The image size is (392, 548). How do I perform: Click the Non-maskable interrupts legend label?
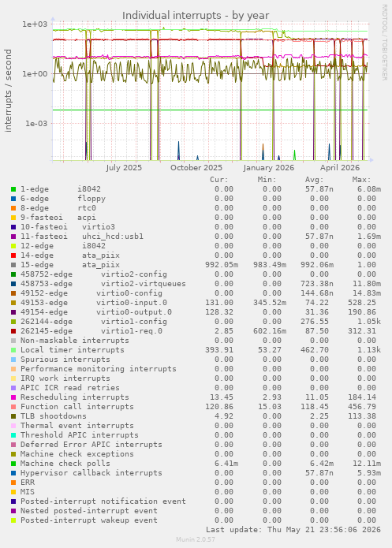click(x=75, y=341)
